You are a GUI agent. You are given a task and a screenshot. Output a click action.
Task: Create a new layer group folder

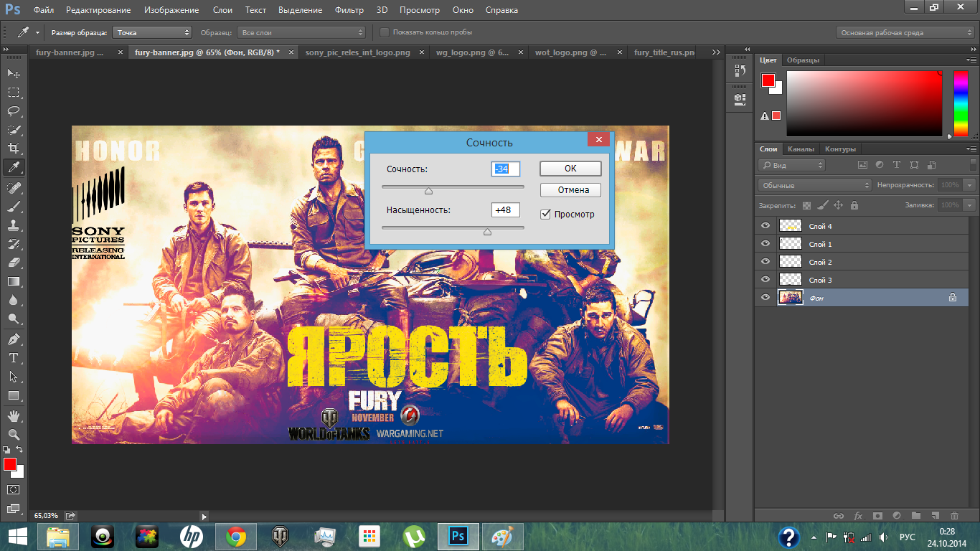tap(915, 515)
